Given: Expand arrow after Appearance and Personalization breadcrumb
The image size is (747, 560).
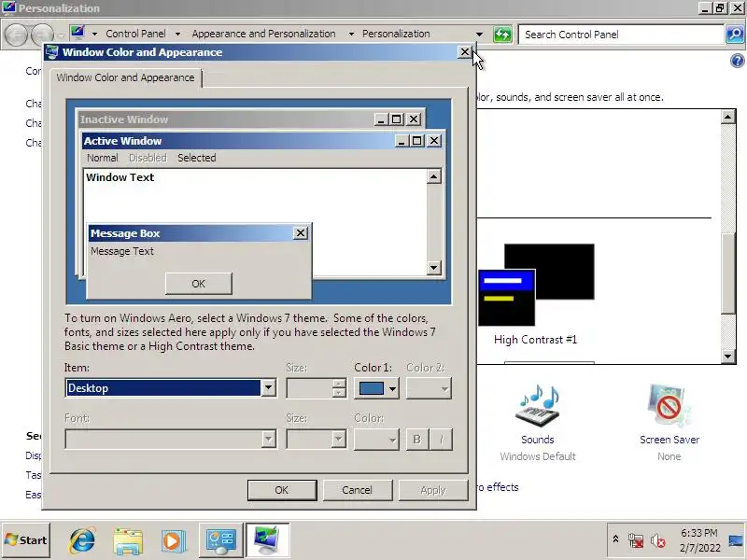Looking at the screenshot, I should pos(351,34).
